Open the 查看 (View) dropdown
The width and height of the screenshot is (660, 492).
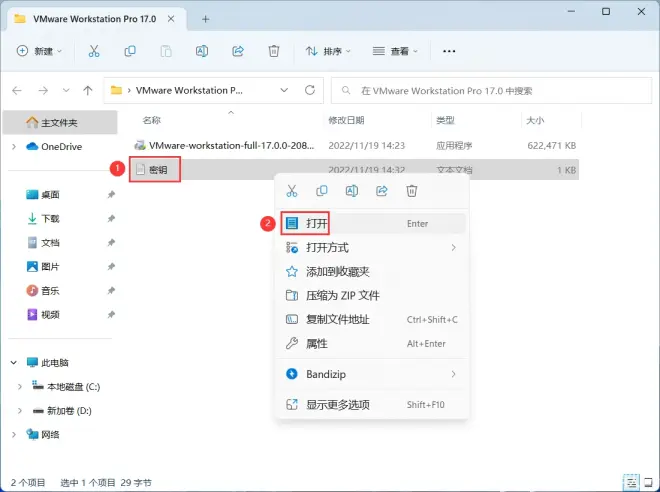(x=395, y=51)
